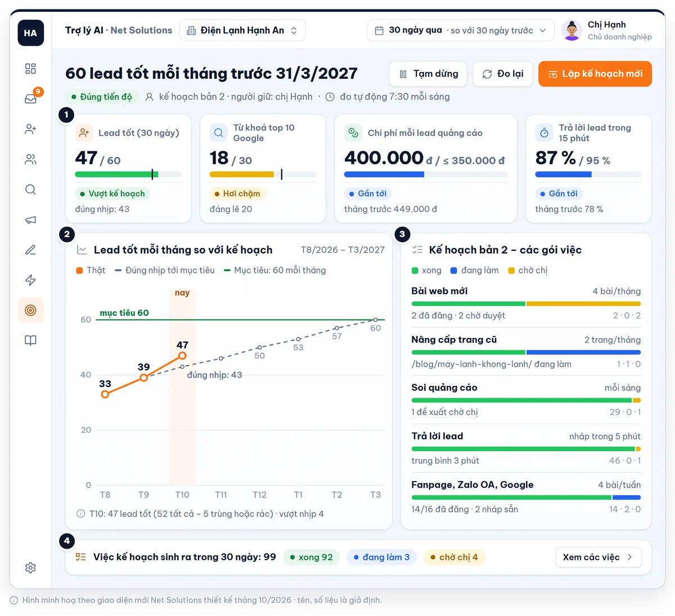Screen dimensions: 675x616
Task: Click the sidebar search magnifier icon
Action: [30, 190]
